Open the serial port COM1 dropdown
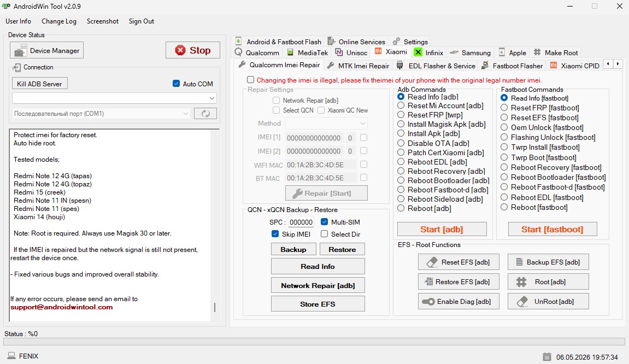The height and width of the screenshot is (364, 629). pyautogui.click(x=101, y=114)
